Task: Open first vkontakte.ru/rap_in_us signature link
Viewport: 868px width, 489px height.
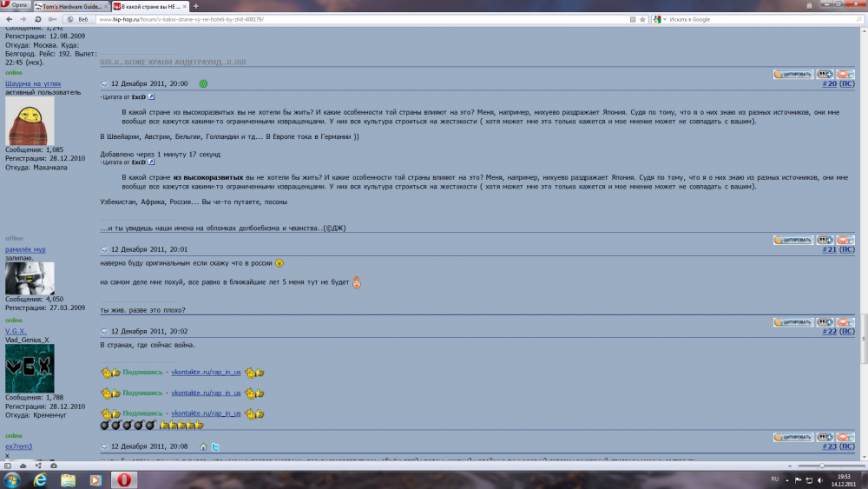Action: (206, 372)
